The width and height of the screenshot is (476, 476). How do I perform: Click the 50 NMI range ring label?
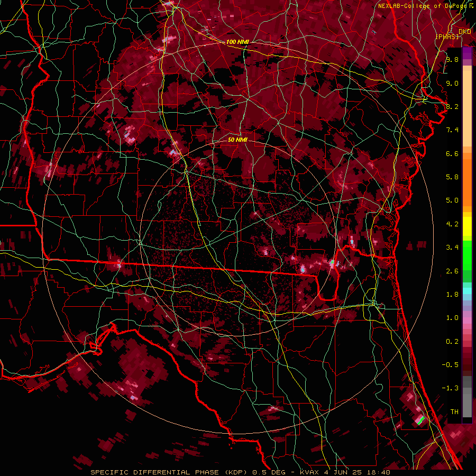point(237,140)
